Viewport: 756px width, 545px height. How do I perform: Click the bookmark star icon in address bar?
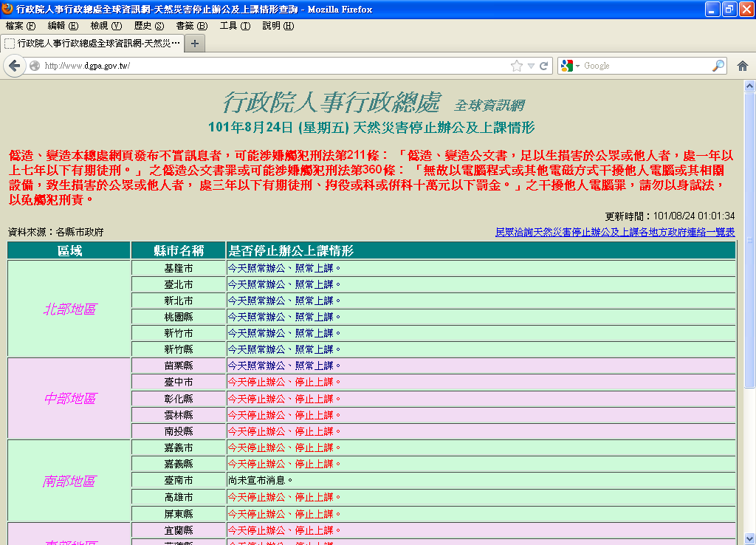(x=517, y=66)
